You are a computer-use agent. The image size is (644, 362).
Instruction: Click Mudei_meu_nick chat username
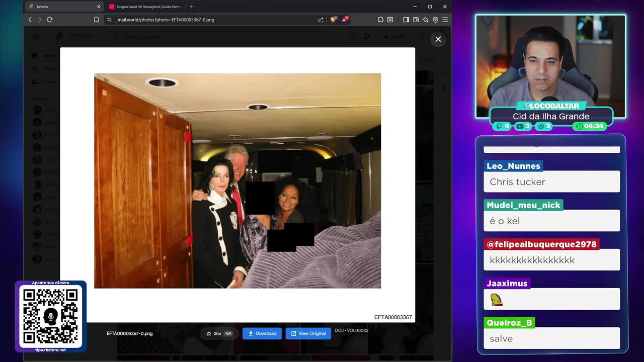tap(523, 205)
